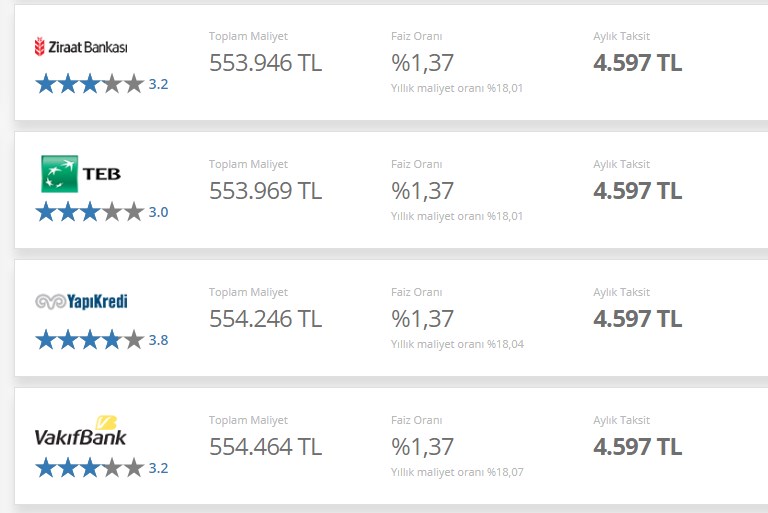Click the TEB bank logo
Image resolution: width=768 pixels, height=513 pixels.
pyautogui.click(x=81, y=173)
